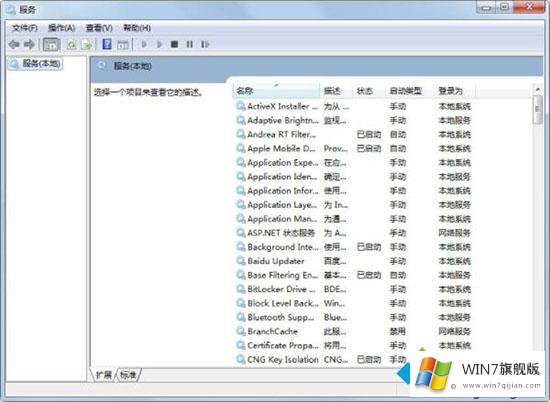Click the gear icon of Adaptive Brightness service
This screenshot has width=550, height=402.
241,120
